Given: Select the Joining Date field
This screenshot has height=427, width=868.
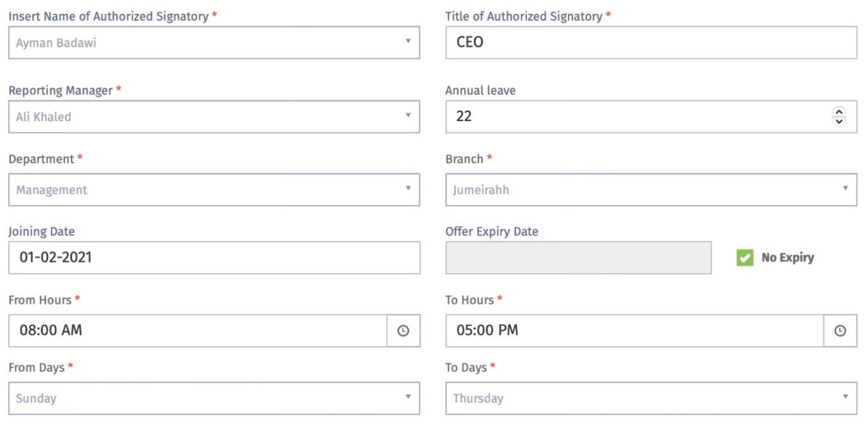Looking at the screenshot, I should point(214,258).
